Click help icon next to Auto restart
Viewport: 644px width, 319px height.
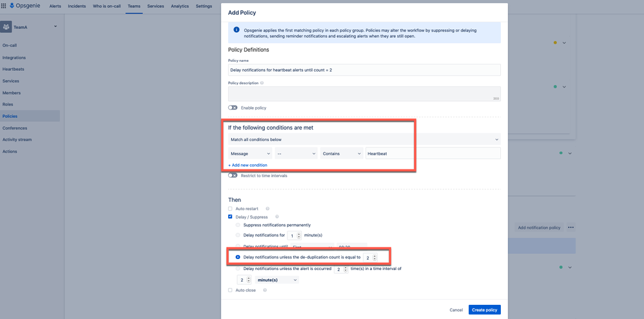(268, 209)
